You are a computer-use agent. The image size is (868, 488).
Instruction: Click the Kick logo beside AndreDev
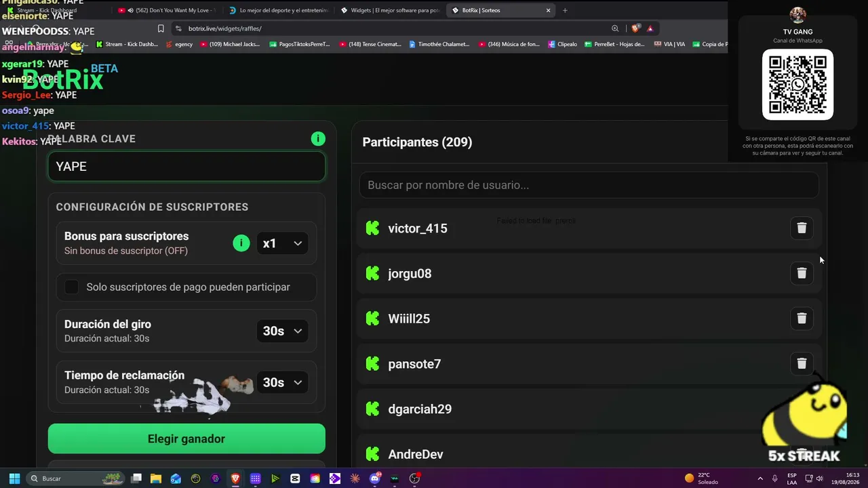(372, 454)
